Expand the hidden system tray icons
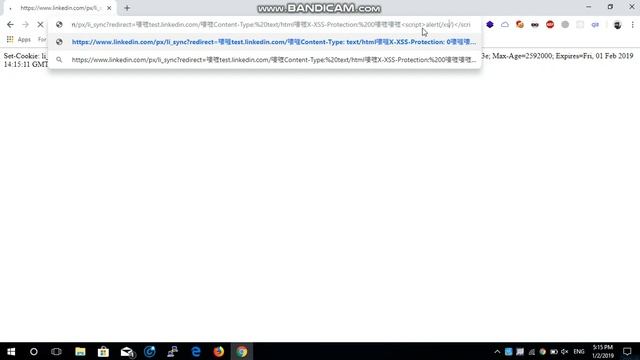This screenshot has height=360, width=640. pyautogui.click(x=497, y=351)
